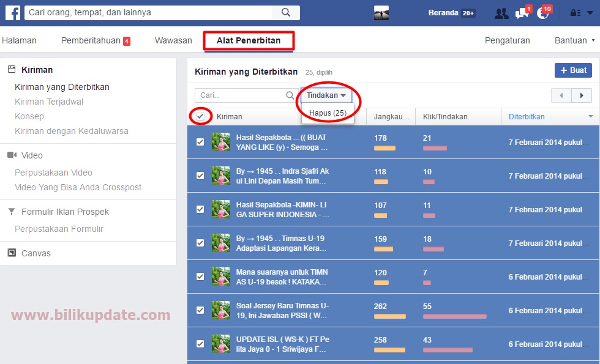This screenshot has width=600, height=364.
Task: Switch to the Wawasan tab
Action: coord(173,40)
